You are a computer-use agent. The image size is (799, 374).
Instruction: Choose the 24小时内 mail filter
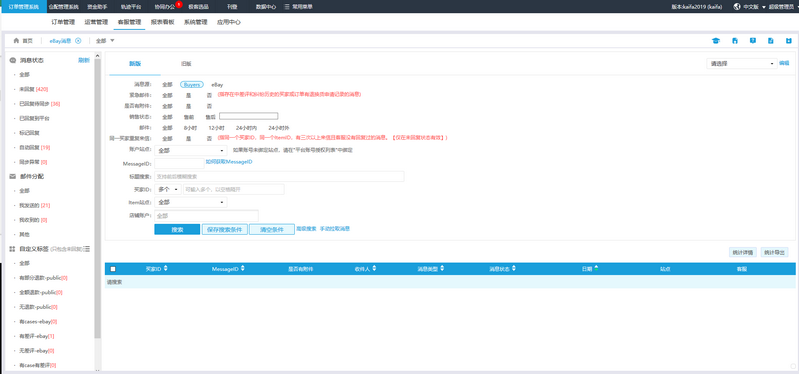(247, 127)
